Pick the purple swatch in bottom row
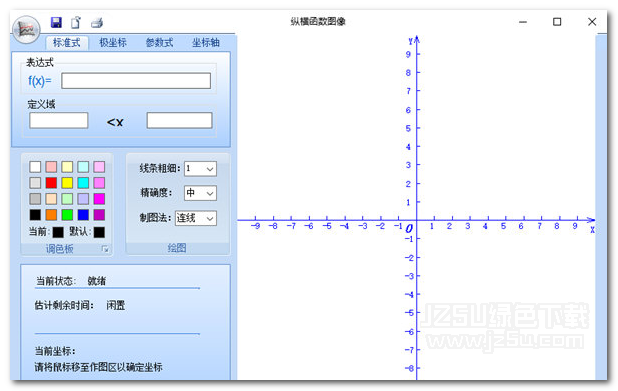 coord(99,215)
